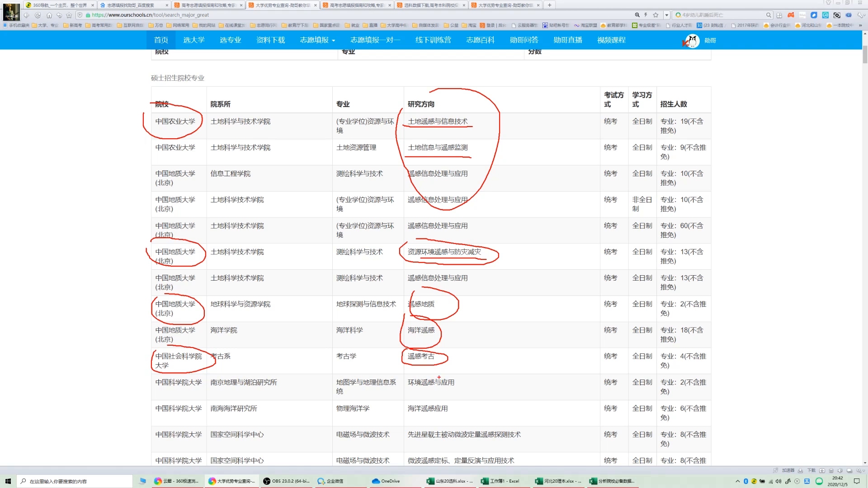The height and width of the screenshot is (488, 868).
Task: Open OBS from the taskbar
Action: 287,481
